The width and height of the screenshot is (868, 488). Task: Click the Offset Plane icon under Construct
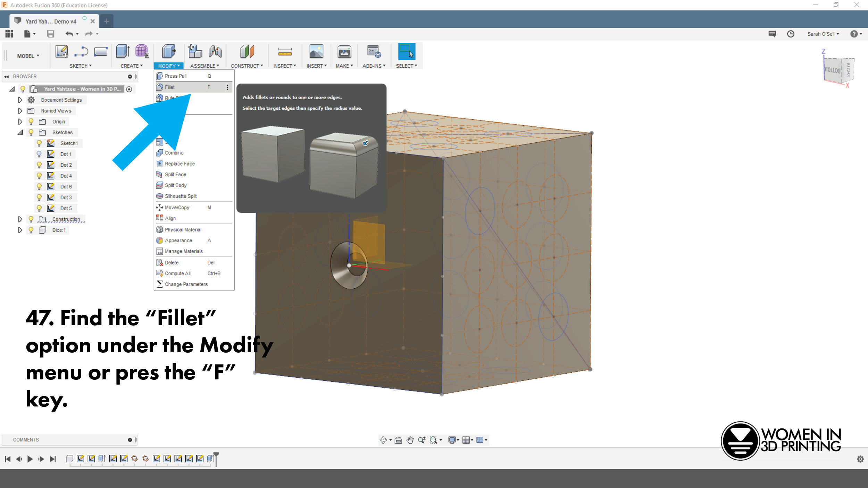pyautogui.click(x=247, y=51)
